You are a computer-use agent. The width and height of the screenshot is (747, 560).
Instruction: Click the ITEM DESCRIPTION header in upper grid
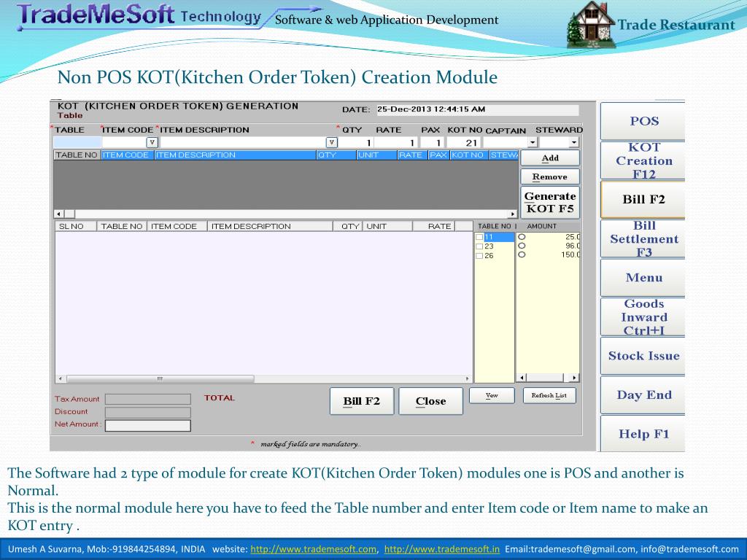click(235, 155)
